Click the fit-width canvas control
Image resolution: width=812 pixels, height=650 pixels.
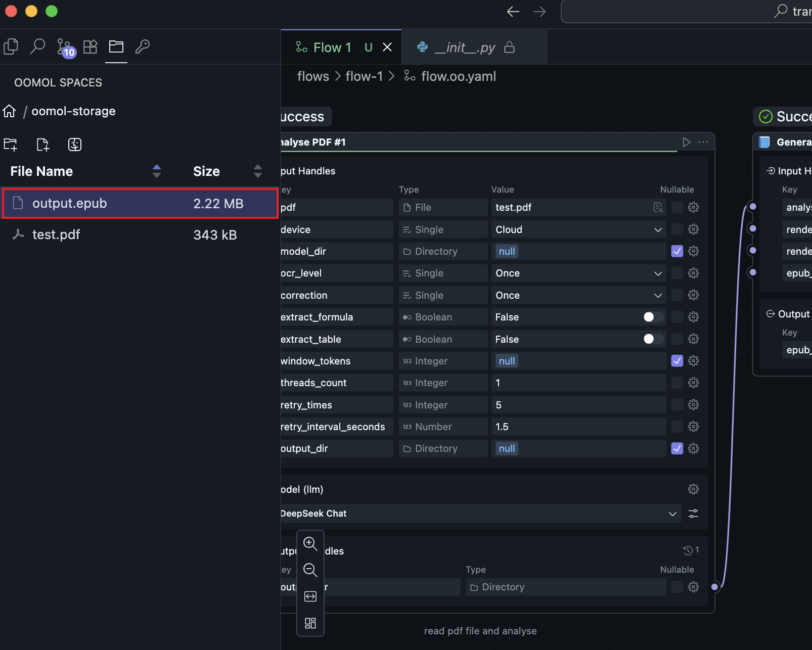coord(310,596)
